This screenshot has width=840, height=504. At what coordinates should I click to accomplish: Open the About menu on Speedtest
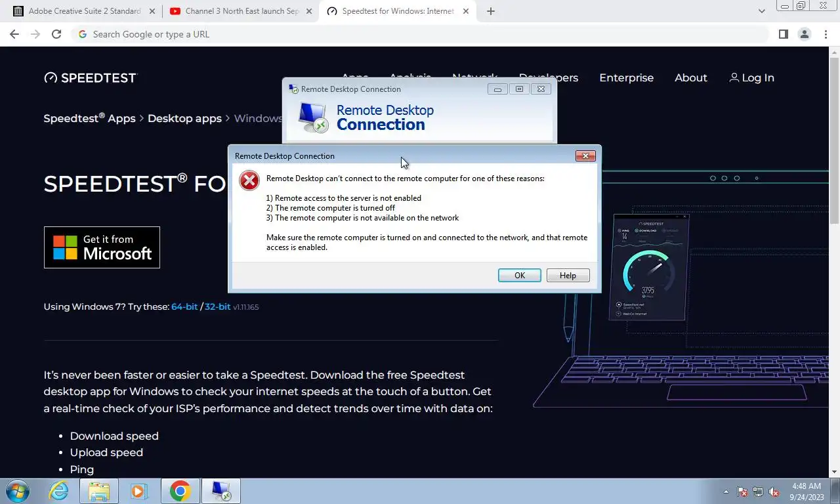tap(690, 77)
